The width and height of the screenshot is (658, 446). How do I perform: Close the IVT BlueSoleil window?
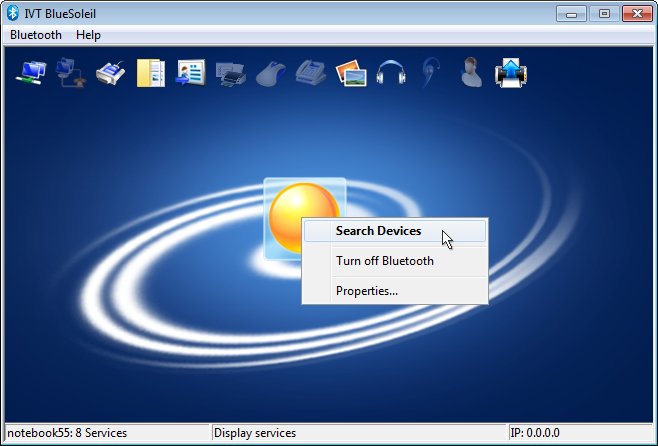coord(637,14)
